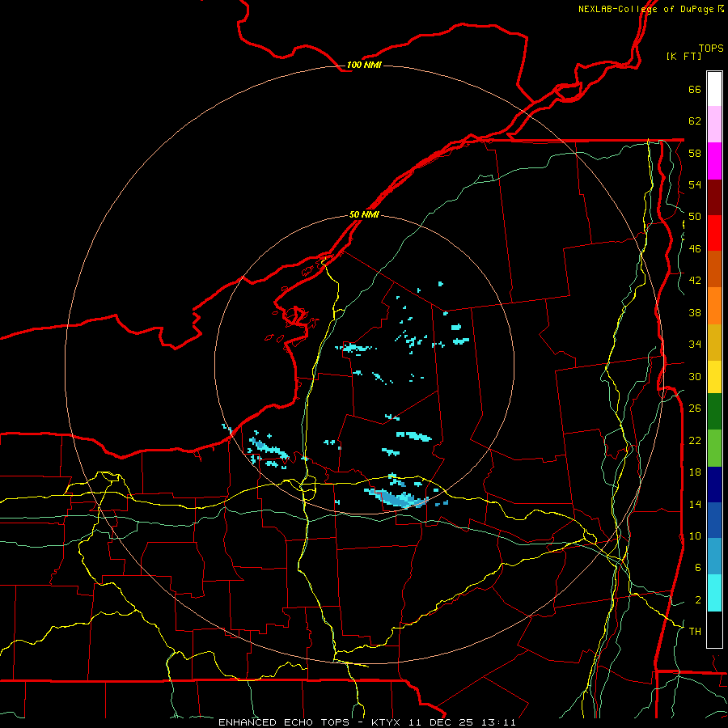The height and width of the screenshot is (728, 728).
Task: Click the "11 DEC 25 13:11" timestamp
Action: click(x=462, y=722)
